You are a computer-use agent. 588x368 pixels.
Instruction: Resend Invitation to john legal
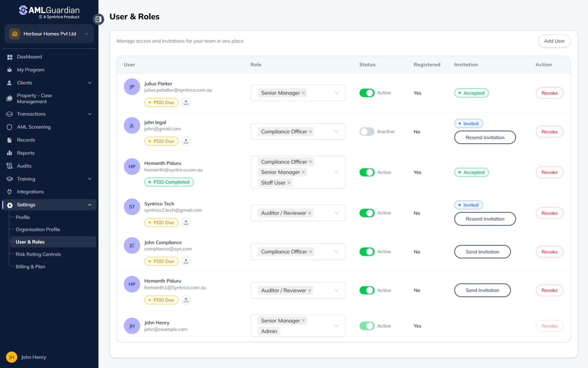485,137
